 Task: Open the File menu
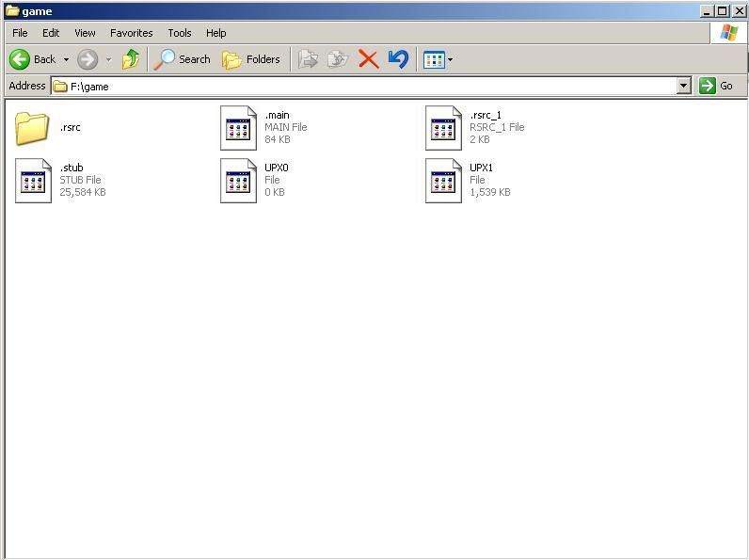tap(20, 33)
